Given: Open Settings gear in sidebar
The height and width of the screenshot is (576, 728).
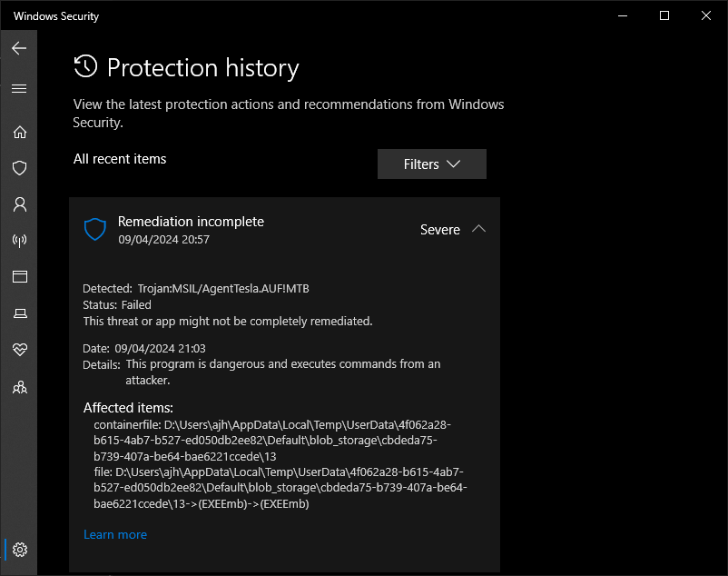Looking at the screenshot, I should click(x=19, y=550).
